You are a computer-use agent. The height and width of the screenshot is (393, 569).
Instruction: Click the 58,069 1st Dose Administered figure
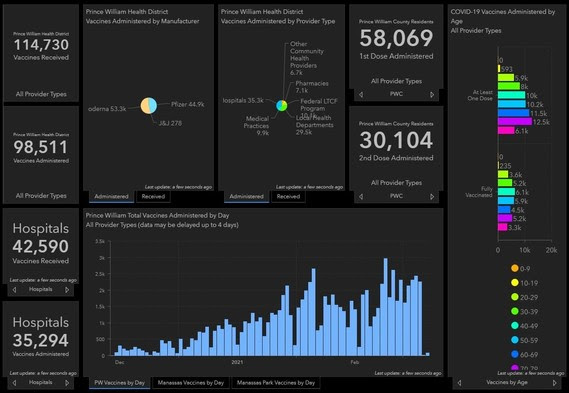(396, 38)
